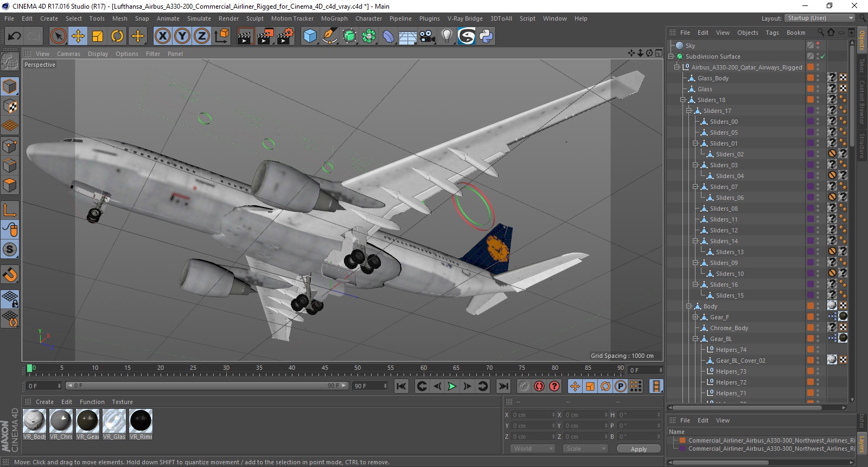Add a Cube primitive object
868x467 pixels.
click(x=310, y=36)
